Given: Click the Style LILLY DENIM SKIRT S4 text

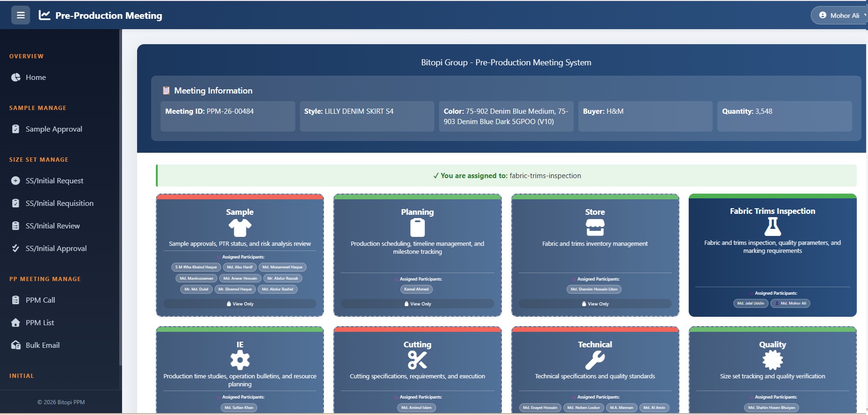Looking at the screenshot, I should (x=349, y=111).
